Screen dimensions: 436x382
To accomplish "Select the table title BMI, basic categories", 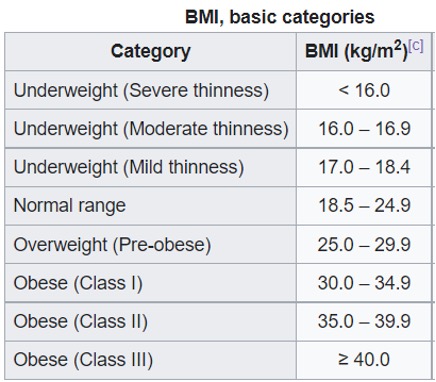I will (280, 17).
